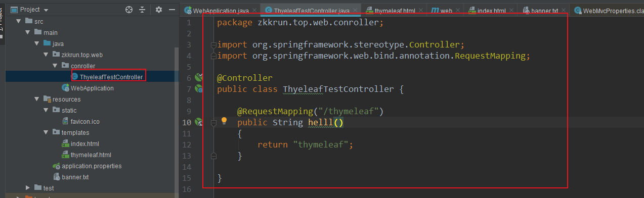Click the index.html file icon in the tree

[x=65, y=143]
